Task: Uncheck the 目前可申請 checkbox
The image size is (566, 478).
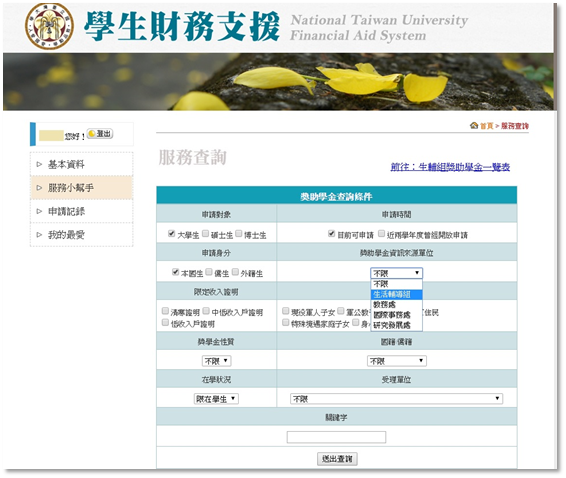Action: tap(331, 234)
